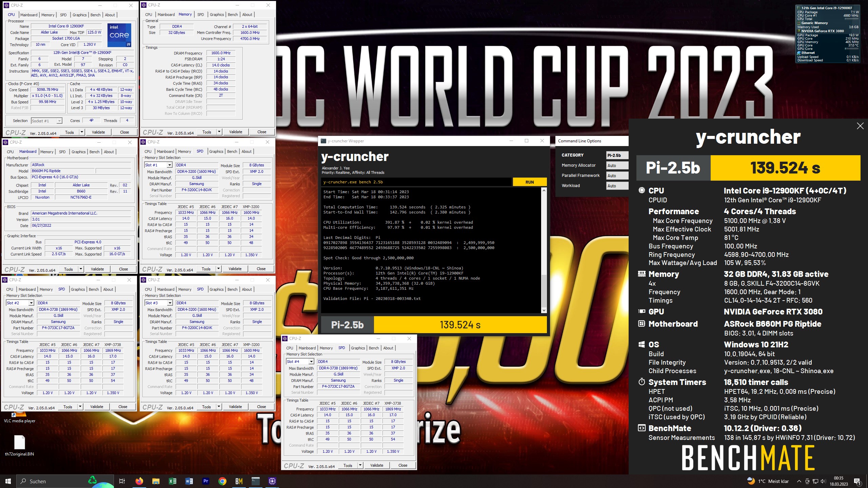Open the Slot #3 memory slot dropdown
868x488 pixels.
[x=158, y=303]
